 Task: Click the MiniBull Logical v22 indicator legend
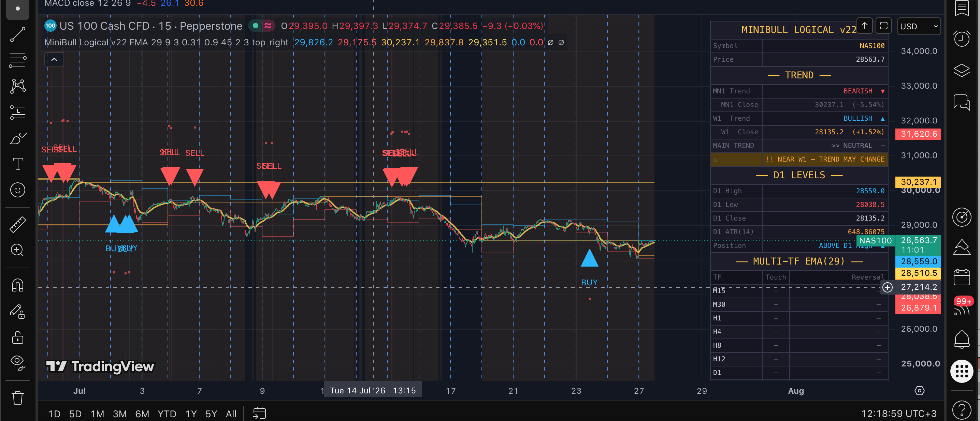coord(166,42)
